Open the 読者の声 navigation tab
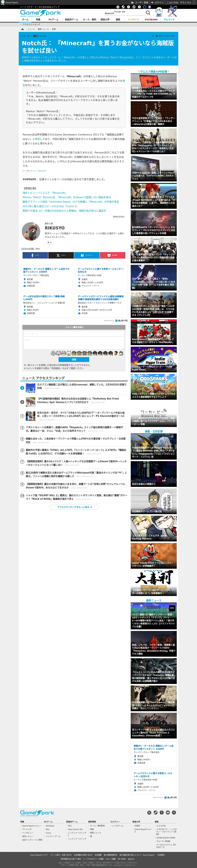The width and height of the screenshot is (197, 868). 105,20
